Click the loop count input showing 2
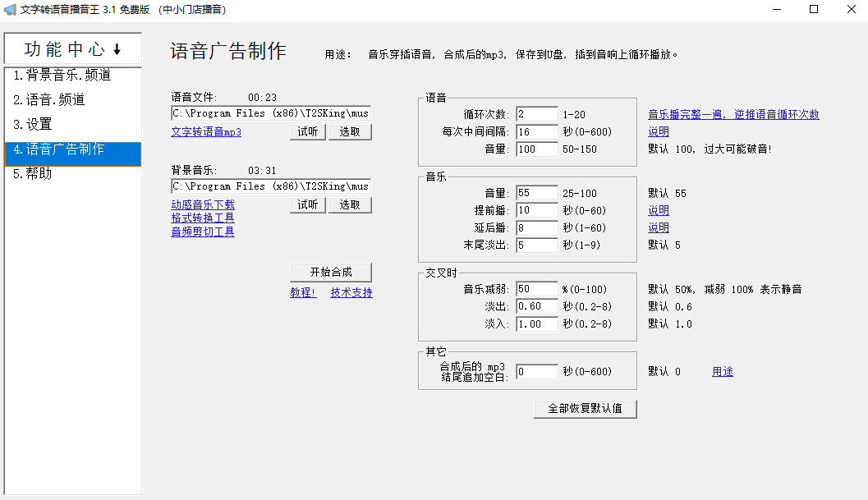The height and width of the screenshot is (500, 868). [x=536, y=114]
